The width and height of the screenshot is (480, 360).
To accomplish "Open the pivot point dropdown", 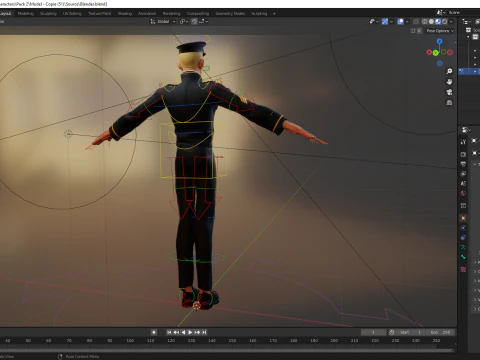I will pos(184,21).
